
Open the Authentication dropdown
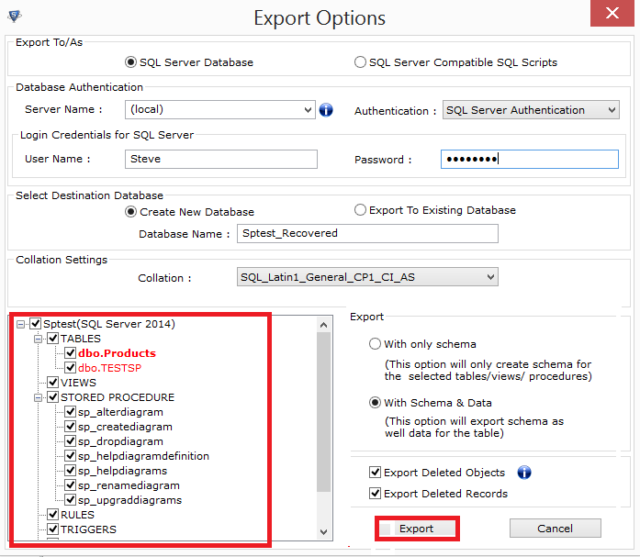tap(611, 110)
